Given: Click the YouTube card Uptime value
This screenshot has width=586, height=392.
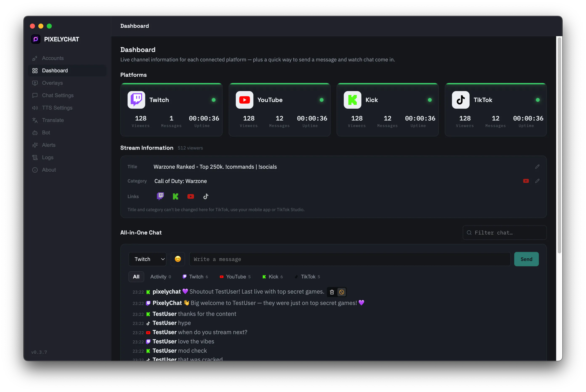Looking at the screenshot, I should tap(312, 118).
